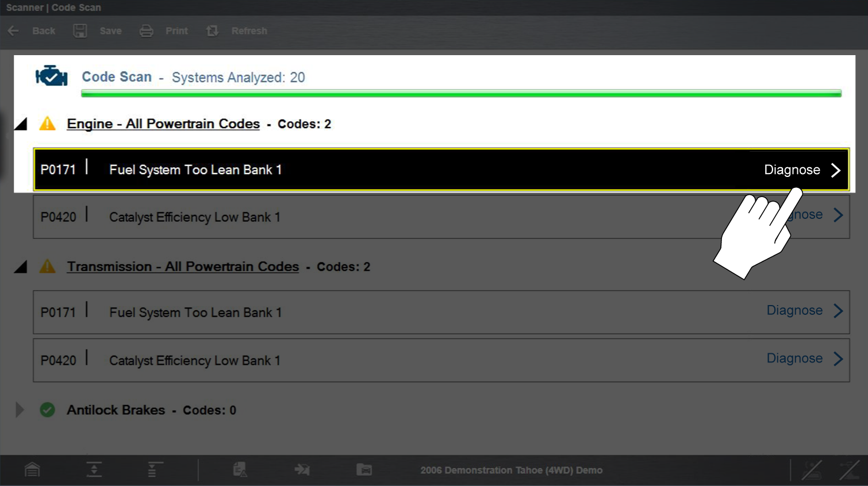This screenshot has width=868, height=486.
Task: Diagnose highlighted P0171 Fuel System Too Lean
Action: pos(801,170)
